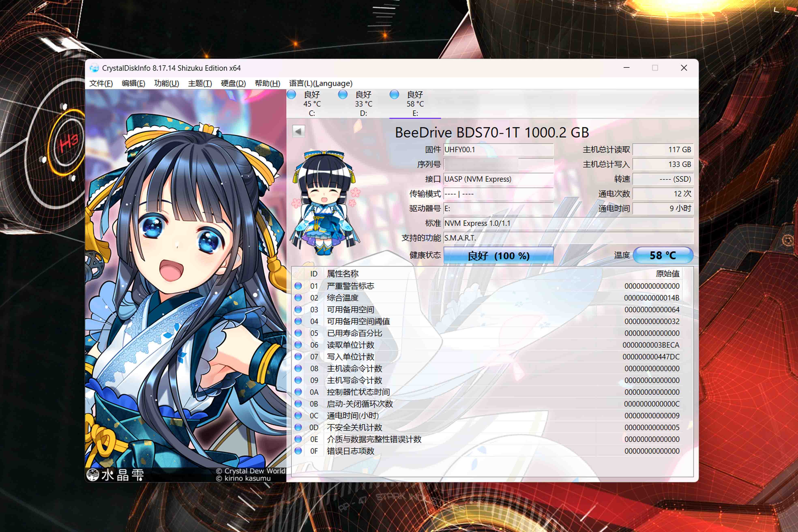Open the 语言(L)(Language) menu
The height and width of the screenshot is (532, 798).
click(x=321, y=83)
